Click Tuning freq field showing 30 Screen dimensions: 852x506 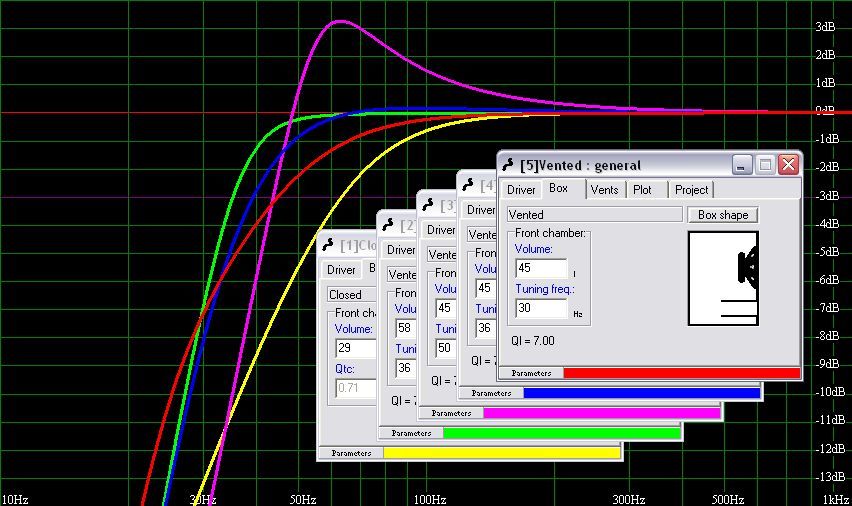point(541,308)
